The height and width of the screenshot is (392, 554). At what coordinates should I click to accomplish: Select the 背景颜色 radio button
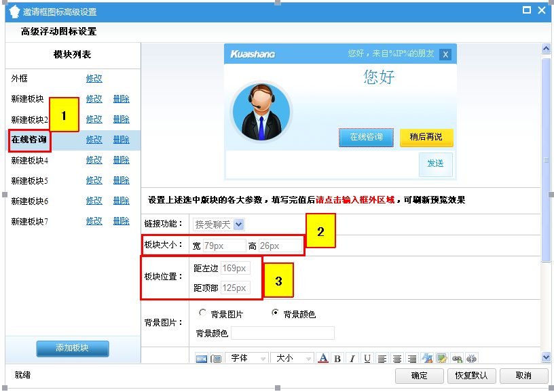click(x=275, y=313)
